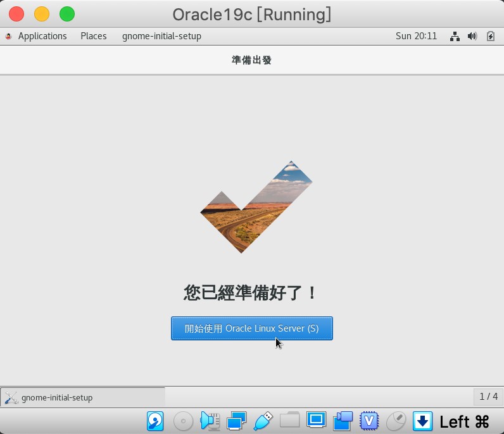Click the Applications menu foot logo icon
This screenshot has height=434, width=504.
(8, 36)
